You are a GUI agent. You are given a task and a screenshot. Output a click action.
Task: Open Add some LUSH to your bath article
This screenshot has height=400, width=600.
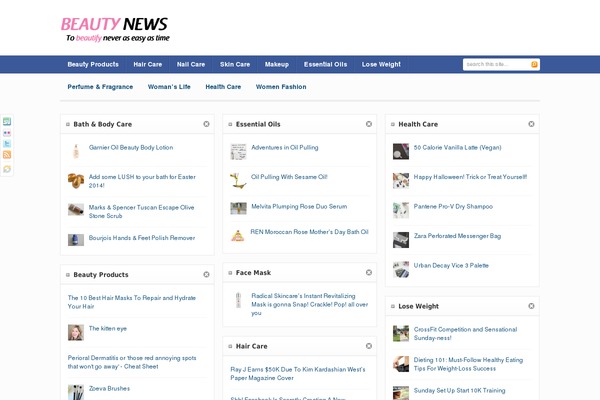[142, 181]
